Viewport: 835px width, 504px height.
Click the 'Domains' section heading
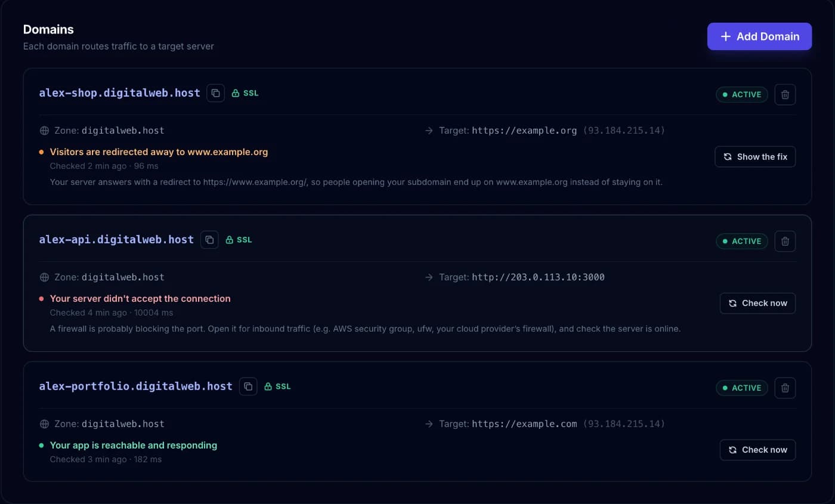pos(48,29)
